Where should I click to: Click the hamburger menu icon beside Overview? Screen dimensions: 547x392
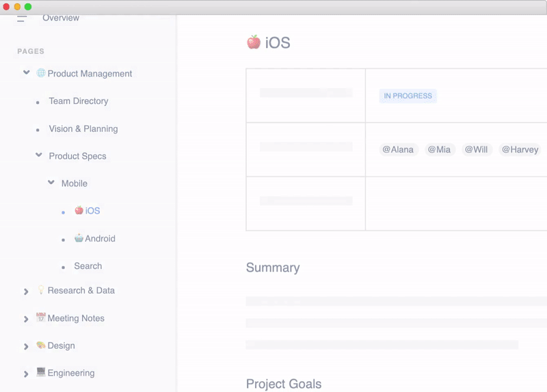[x=22, y=19]
